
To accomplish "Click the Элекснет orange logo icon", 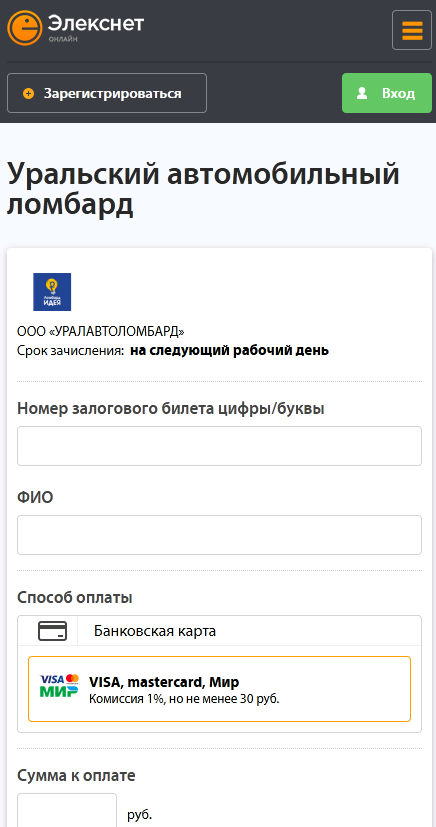I will (x=24, y=28).
